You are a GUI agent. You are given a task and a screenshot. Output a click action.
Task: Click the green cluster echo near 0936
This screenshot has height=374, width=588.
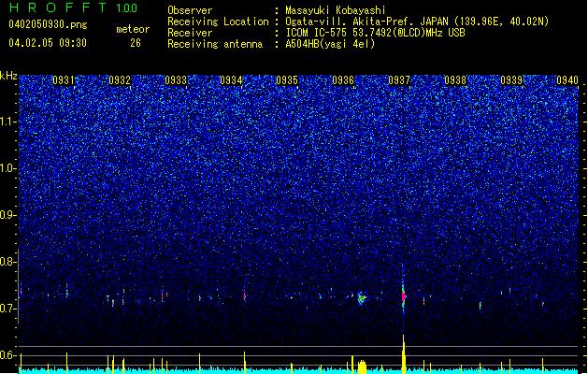362,298
